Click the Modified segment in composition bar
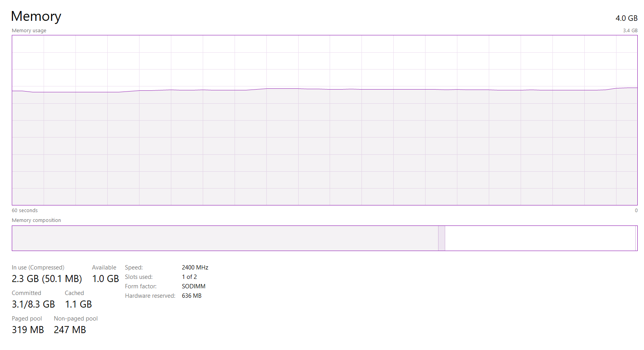The width and height of the screenshot is (644, 350). pos(442,238)
